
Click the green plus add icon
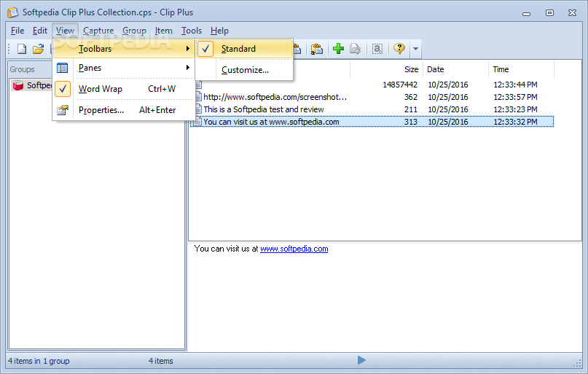click(338, 49)
